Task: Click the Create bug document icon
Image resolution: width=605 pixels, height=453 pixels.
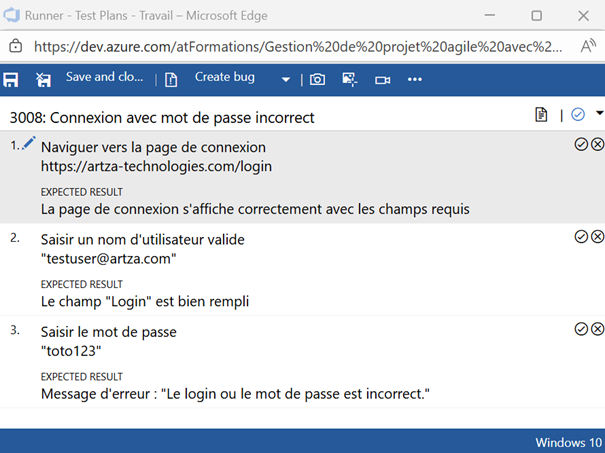Action: point(171,79)
